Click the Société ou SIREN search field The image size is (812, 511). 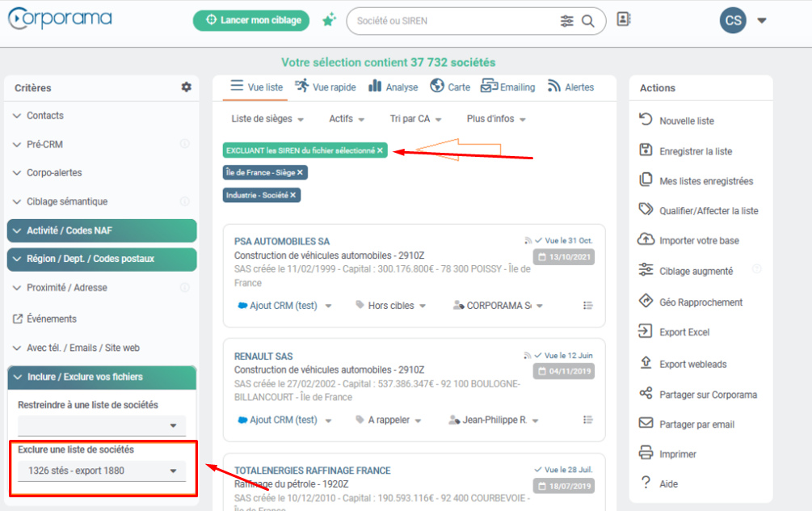(452, 21)
